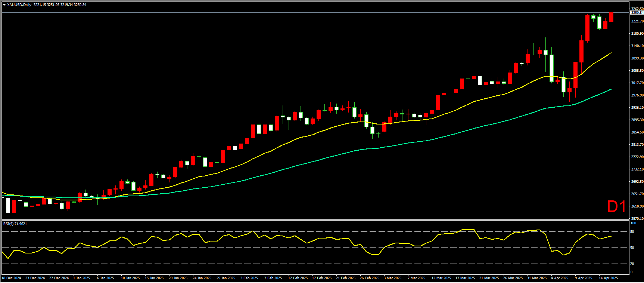Click the yellow RSI line's right endpoint
644x283 pixels.
coord(611,236)
